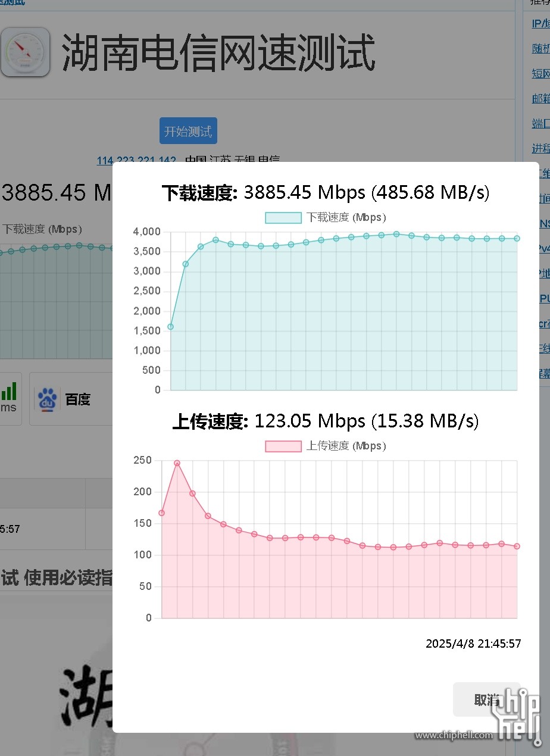The height and width of the screenshot is (756, 550).
Task: Click the 下载速度: 3885.45 Mbps heading in dialog
Action: [x=326, y=193]
